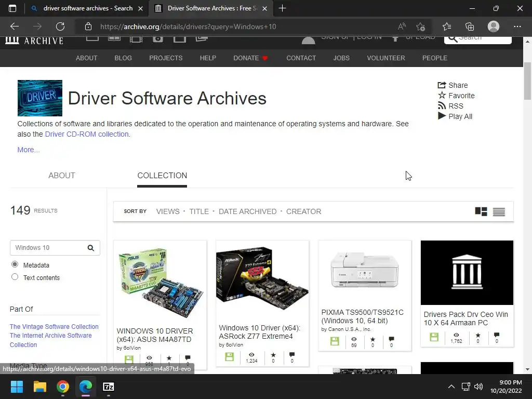Open Windows Start menu

pyautogui.click(x=17, y=387)
